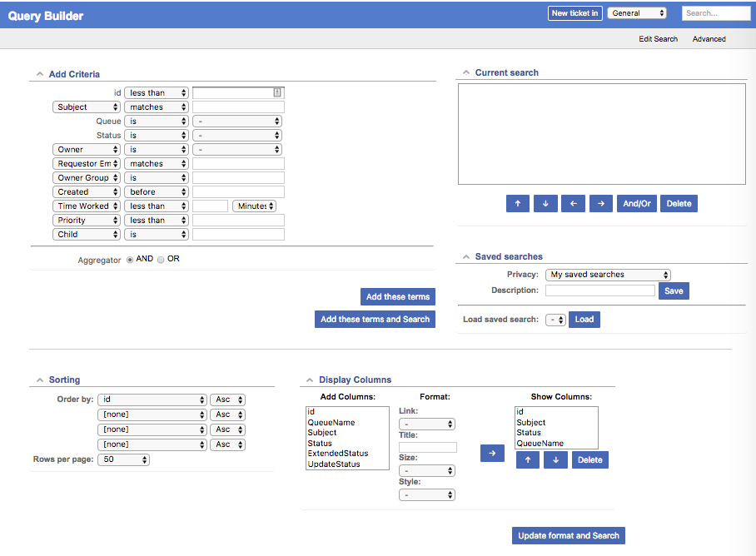Save the current search description
This screenshot has height=556, width=756.
(674, 290)
